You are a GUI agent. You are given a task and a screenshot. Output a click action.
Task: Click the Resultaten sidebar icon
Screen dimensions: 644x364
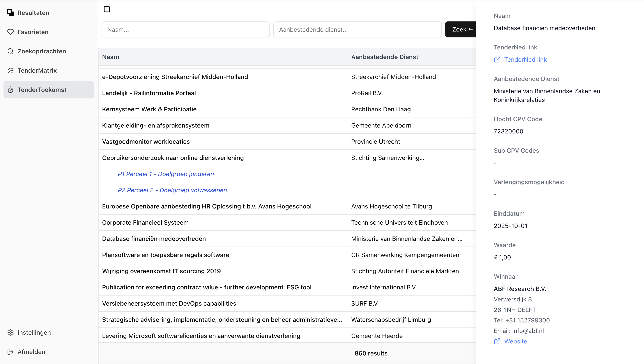point(10,13)
